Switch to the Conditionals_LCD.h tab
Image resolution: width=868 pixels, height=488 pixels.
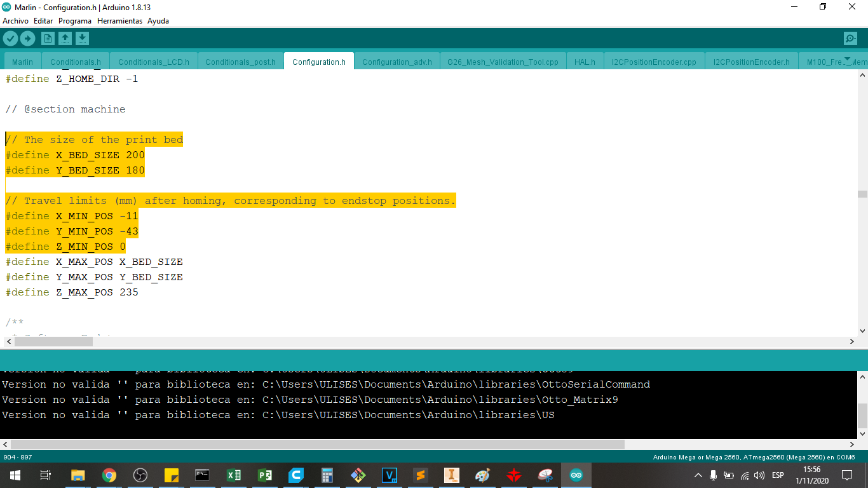[154, 62]
